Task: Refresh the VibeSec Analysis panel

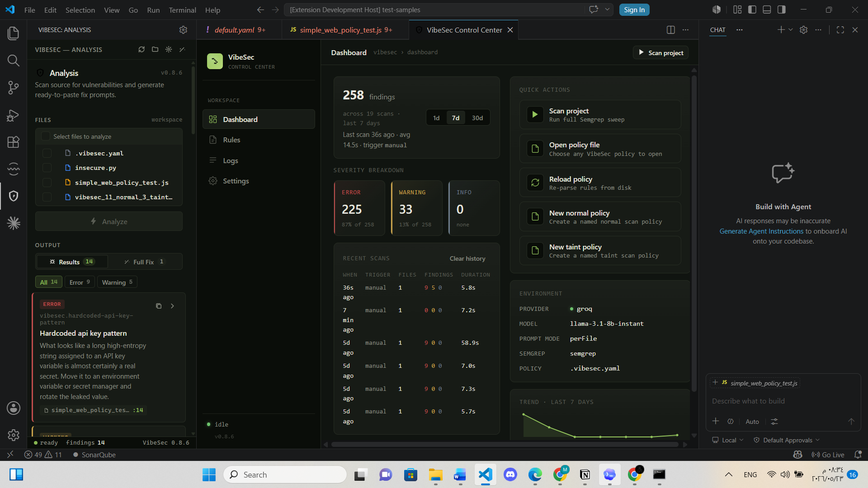Action: coord(142,49)
